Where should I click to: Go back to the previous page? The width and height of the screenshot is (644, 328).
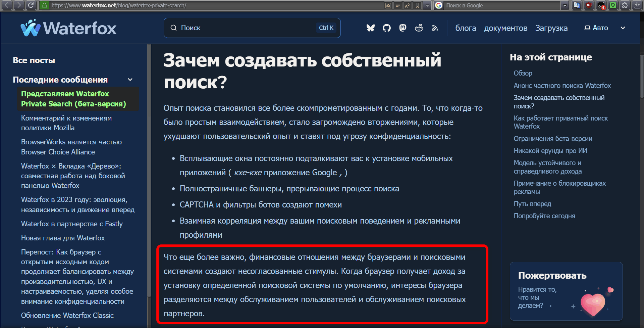[x=7, y=5]
